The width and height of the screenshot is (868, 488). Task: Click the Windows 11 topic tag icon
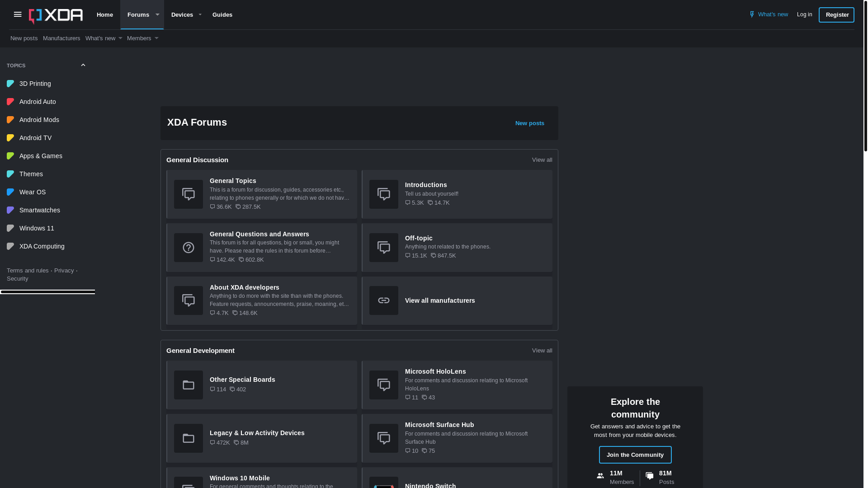click(x=10, y=228)
